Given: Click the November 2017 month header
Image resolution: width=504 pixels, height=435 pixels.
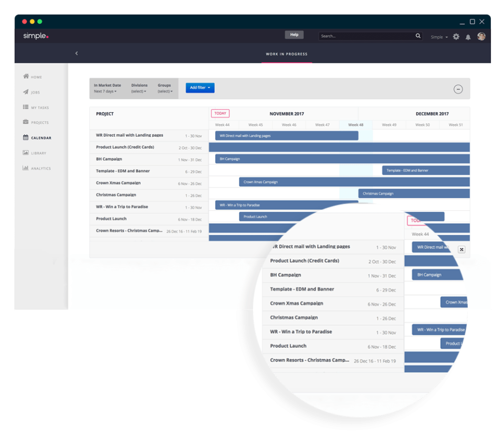Looking at the screenshot, I should point(287,114).
